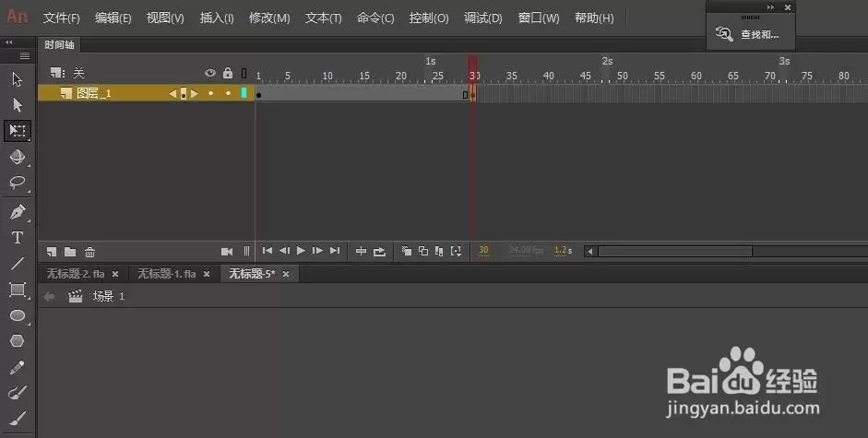This screenshot has height=438, width=868.
Task: Select the Oval tool
Action: (x=18, y=315)
